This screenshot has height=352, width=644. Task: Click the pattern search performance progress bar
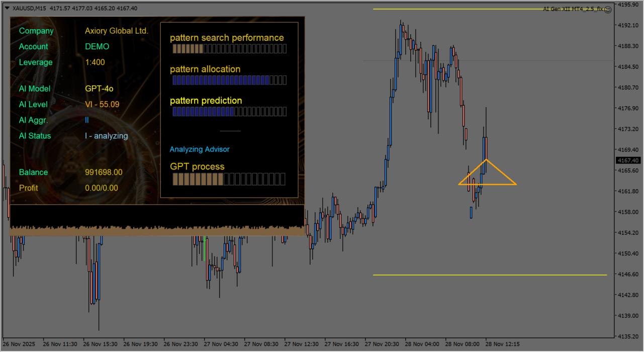[229, 49]
